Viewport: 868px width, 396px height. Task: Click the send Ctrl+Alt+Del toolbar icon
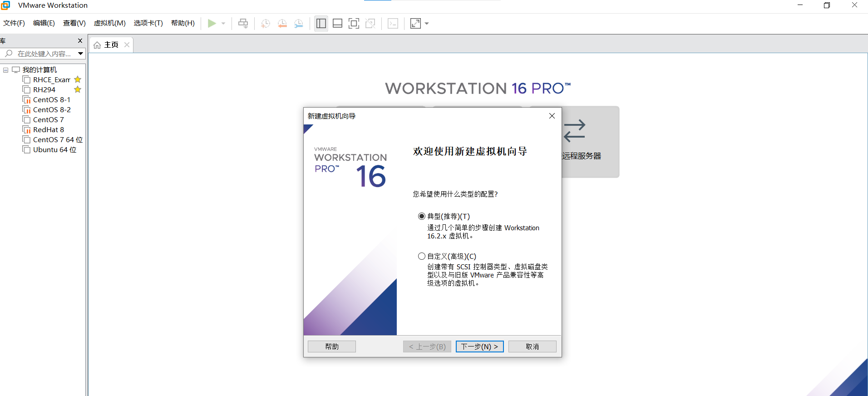(243, 23)
